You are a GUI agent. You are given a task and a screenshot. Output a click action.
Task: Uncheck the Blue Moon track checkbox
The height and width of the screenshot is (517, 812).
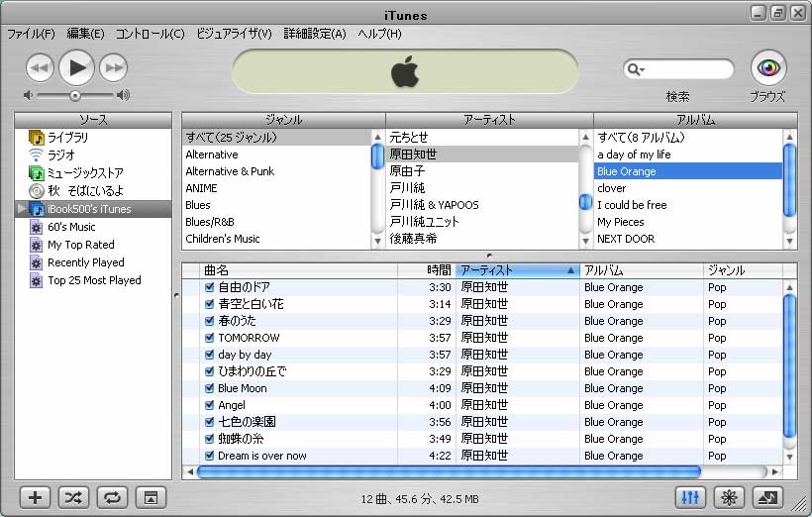(x=209, y=388)
